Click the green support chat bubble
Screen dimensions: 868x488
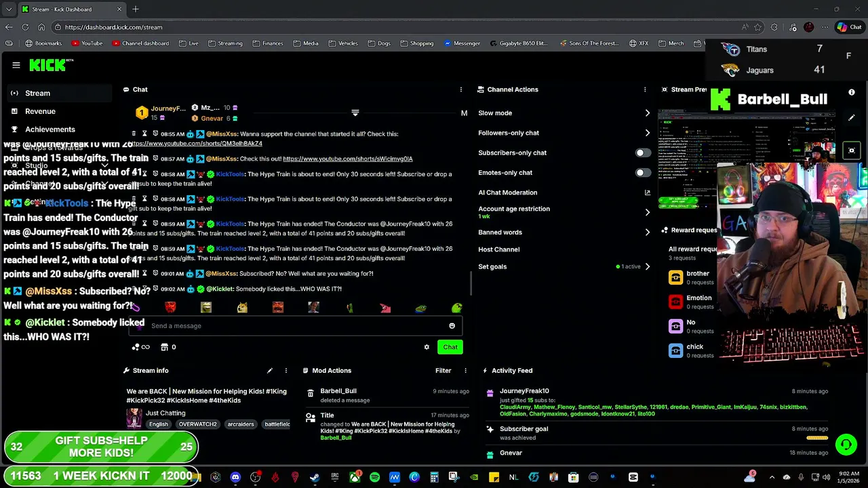pos(846,445)
